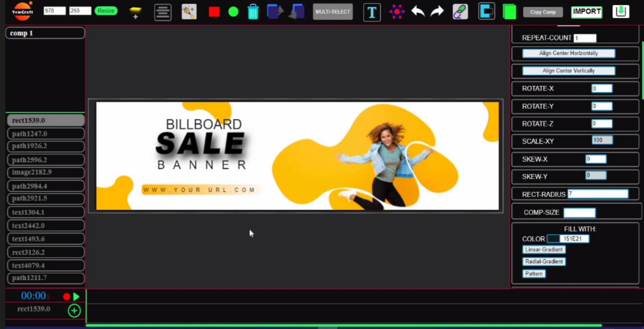644x329 pixels.
Task: Add keyframe with the green plus circle
Action: click(74, 310)
